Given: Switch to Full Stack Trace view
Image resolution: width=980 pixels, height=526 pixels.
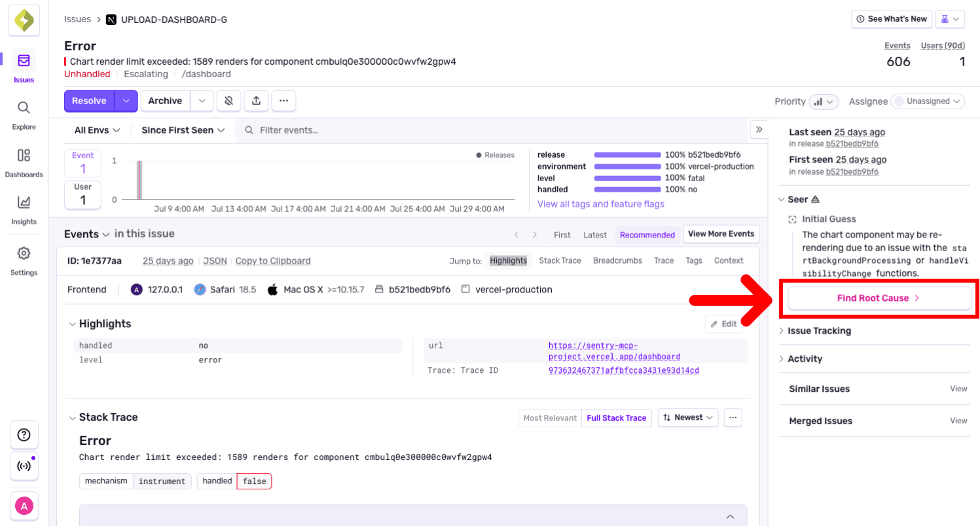Looking at the screenshot, I should [617, 418].
